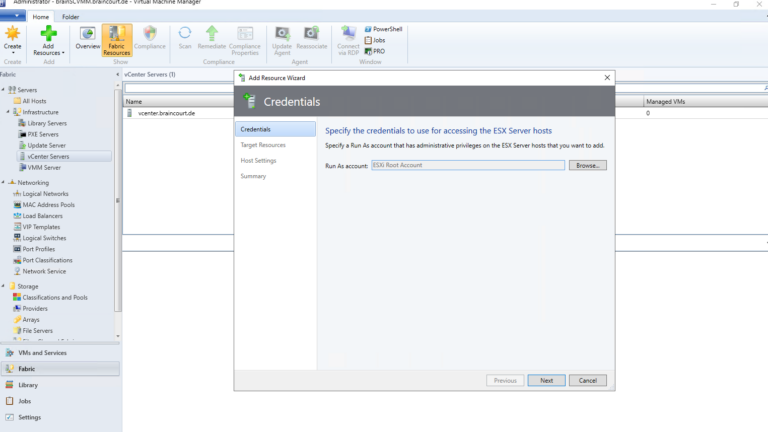Show the Overview view
768x432 pixels.
click(88, 38)
